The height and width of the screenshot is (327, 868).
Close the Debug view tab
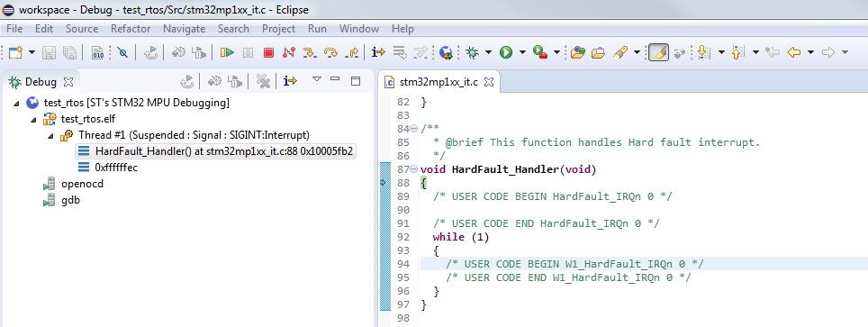[68, 81]
